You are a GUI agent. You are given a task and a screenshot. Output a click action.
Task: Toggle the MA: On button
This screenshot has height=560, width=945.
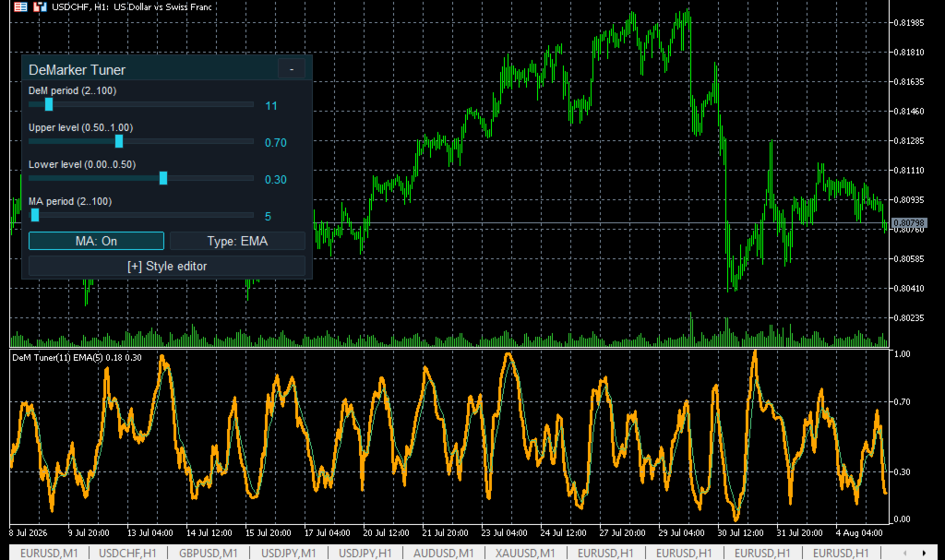tap(96, 241)
